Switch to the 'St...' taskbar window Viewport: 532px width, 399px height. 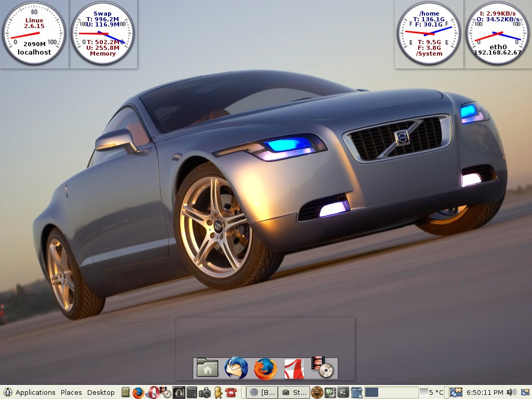click(294, 392)
